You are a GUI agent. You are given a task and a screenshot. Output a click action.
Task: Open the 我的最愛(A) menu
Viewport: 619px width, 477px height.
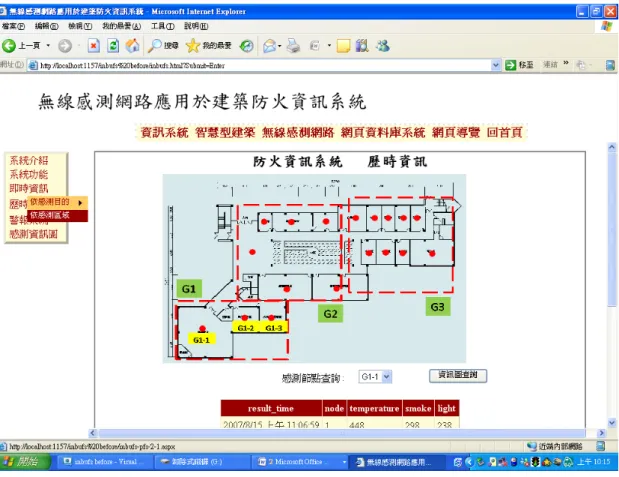tap(122, 26)
